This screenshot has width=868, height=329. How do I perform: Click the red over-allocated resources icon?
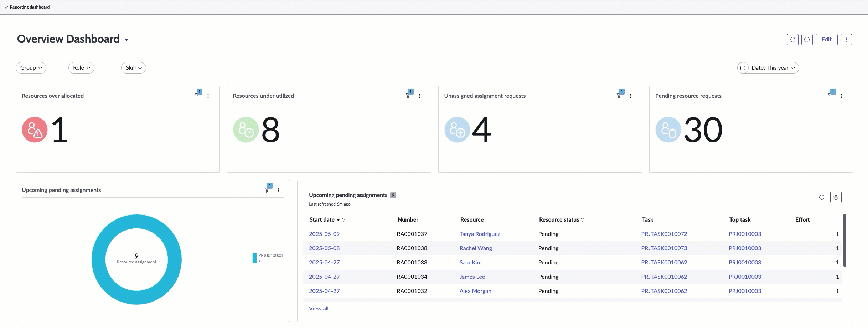[35, 130]
